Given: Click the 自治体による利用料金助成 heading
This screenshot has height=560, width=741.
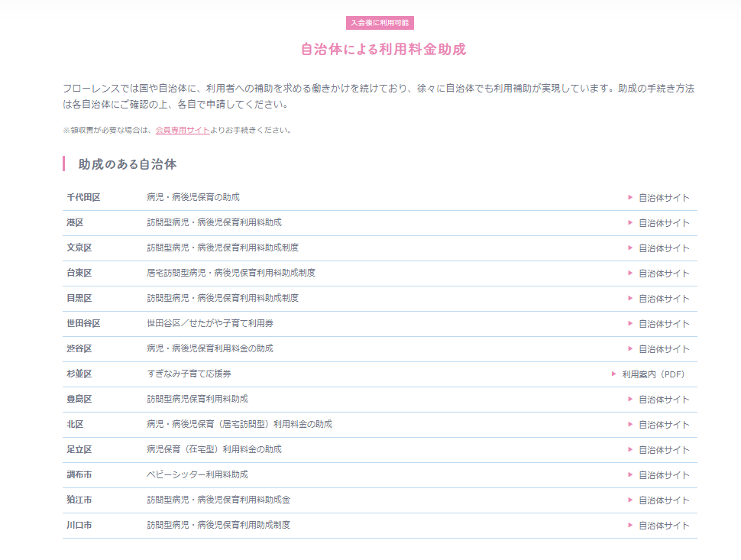Looking at the screenshot, I should pyautogui.click(x=383, y=50).
